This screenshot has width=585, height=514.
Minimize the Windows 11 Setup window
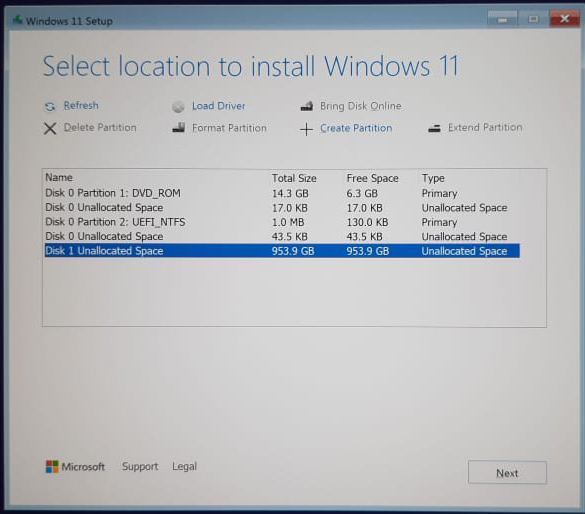[502, 19]
